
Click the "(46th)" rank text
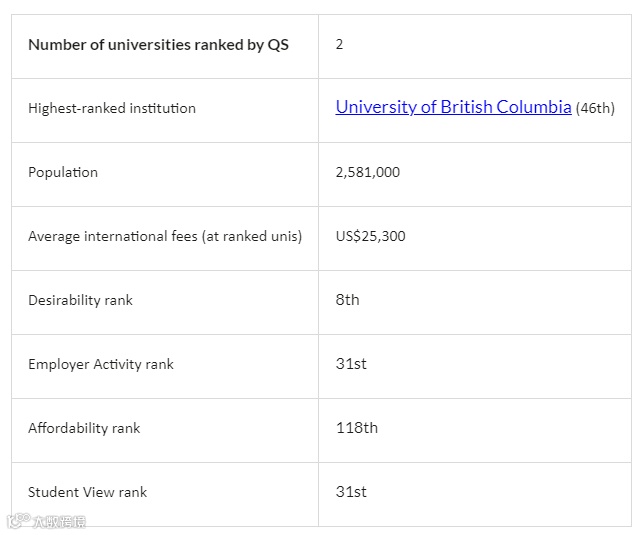595,108
